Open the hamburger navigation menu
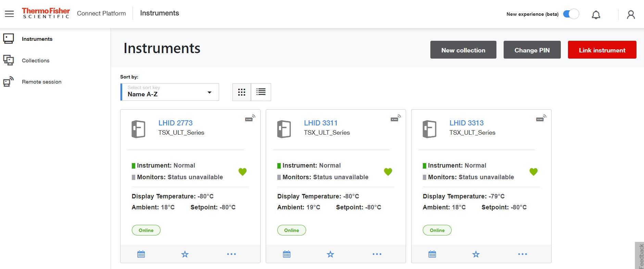Viewport: 644px width, 269px height. 9,14
